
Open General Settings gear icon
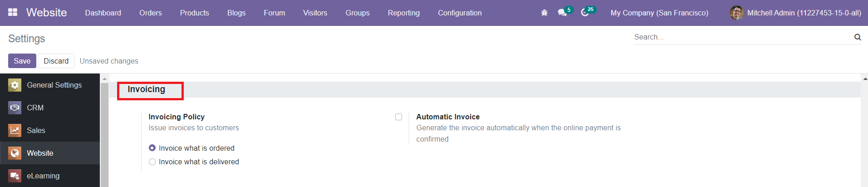(15, 85)
